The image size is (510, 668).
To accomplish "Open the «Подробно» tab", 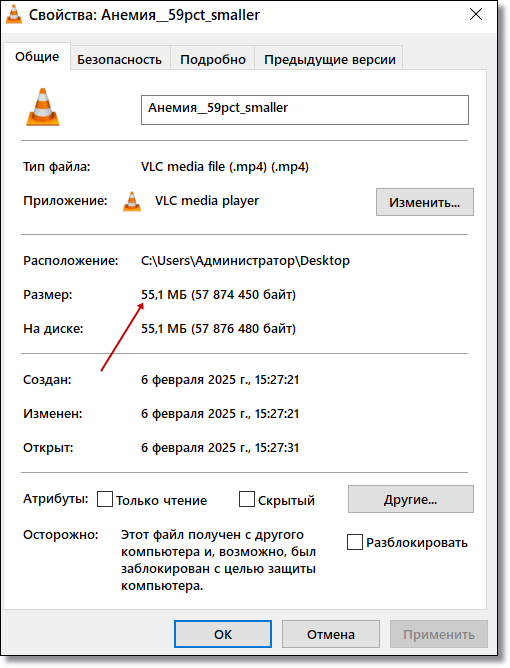I will [213, 59].
